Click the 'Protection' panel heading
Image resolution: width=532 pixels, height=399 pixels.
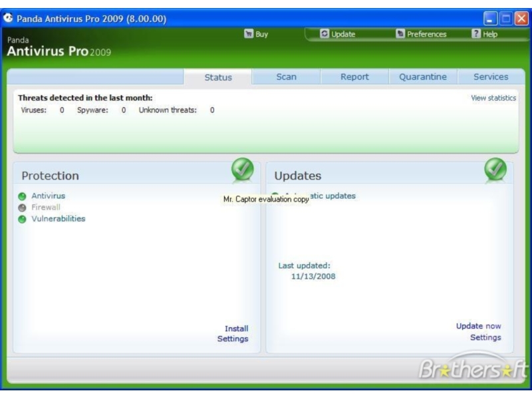51,176
